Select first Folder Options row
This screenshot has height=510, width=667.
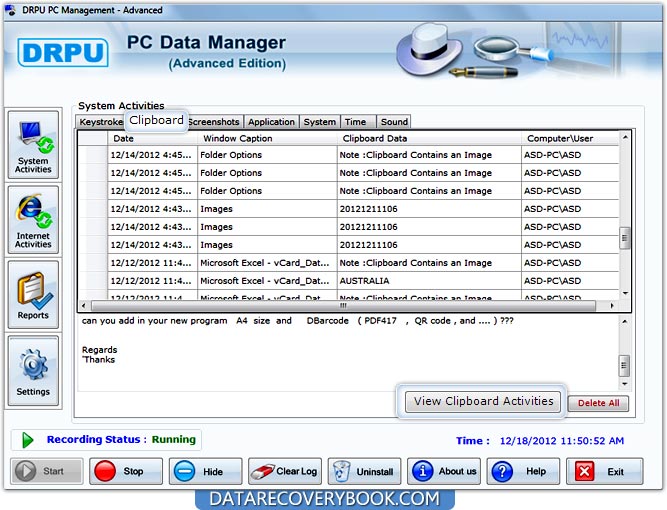point(348,155)
